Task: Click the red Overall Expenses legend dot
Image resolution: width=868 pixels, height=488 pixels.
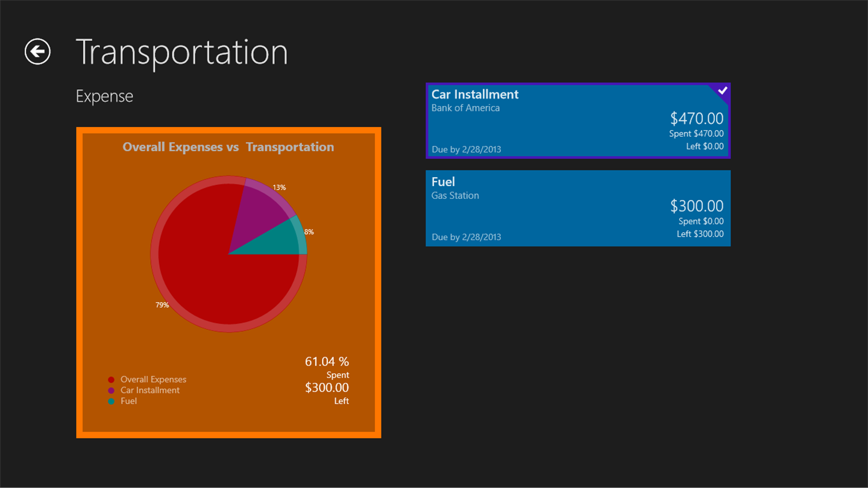Action: pyautogui.click(x=111, y=380)
